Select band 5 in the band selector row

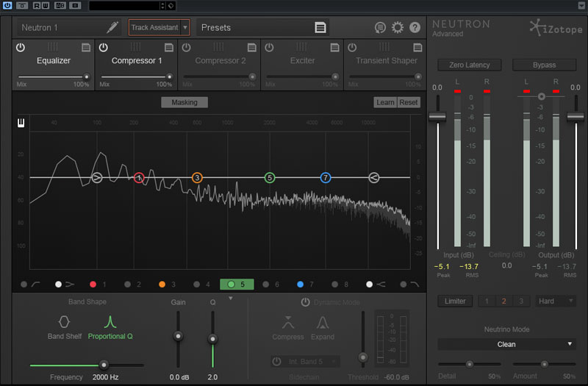click(237, 285)
